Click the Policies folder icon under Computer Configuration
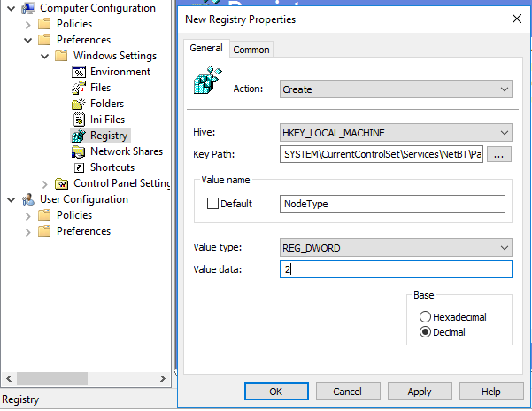 pos(44,24)
